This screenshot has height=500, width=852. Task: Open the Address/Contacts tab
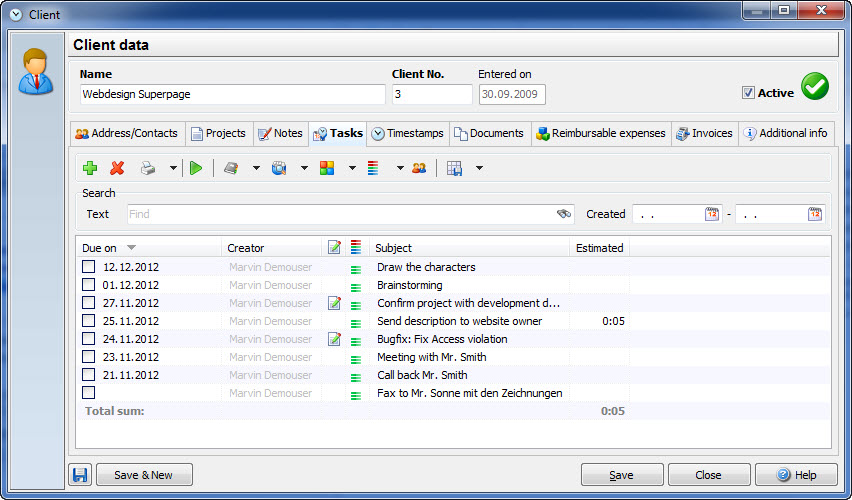point(127,133)
